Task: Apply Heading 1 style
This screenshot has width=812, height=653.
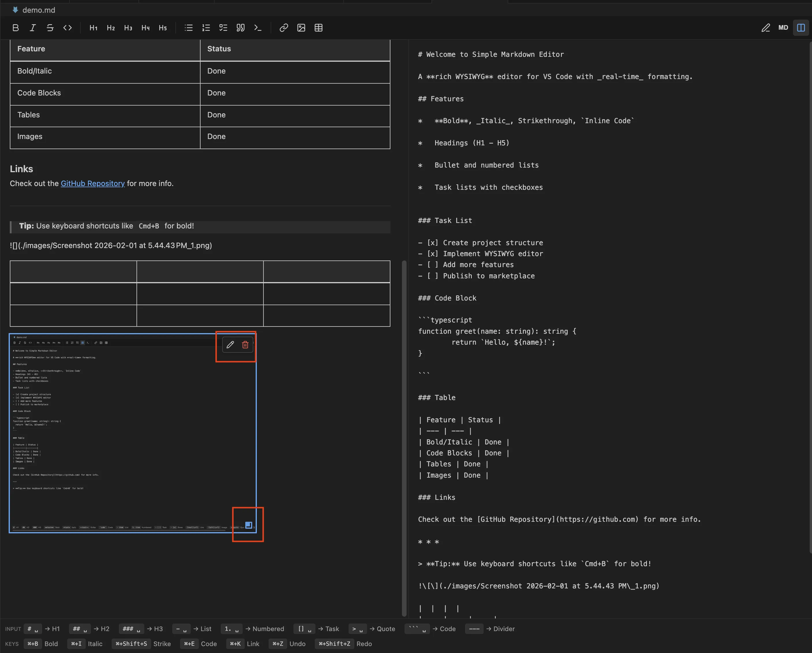Action: 93,27
